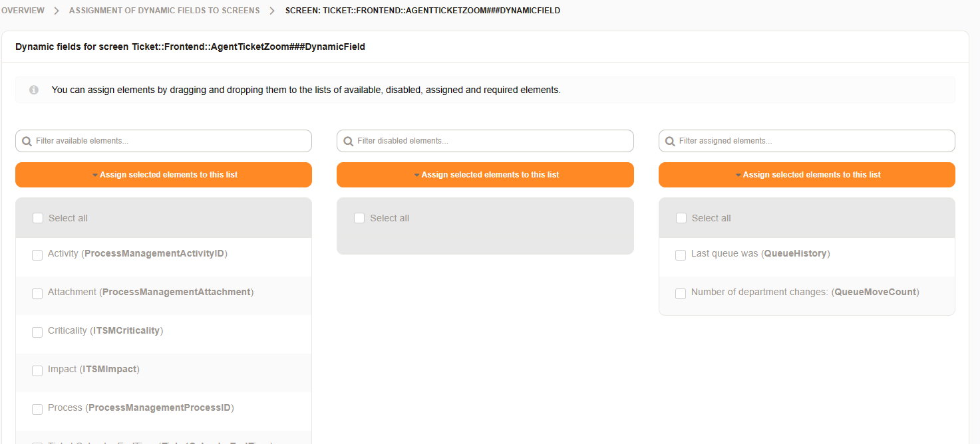This screenshot has height=444, width=980.
Task: Check Select all in disabled elements list
Action: (x=359, y=218)
